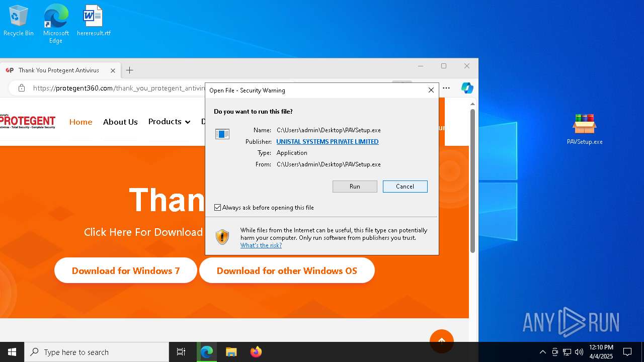The width and height of the screenshot is (644, 362).
Task: Open the Microsoft Edge desktop shortcut
Action: coord(56,23)
